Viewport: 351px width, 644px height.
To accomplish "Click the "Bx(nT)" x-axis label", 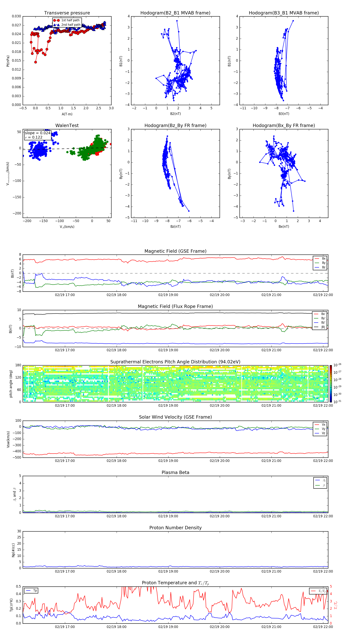I will (284, 227).
